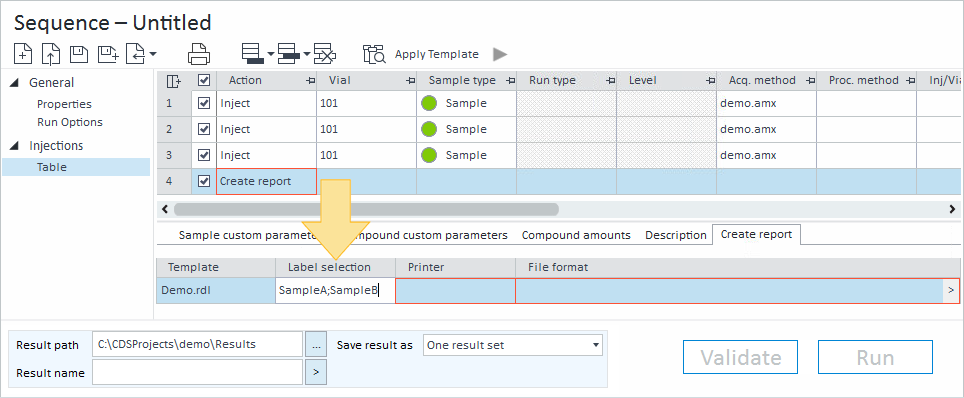Uncheck the checkbox for row 1

click(204, 103)
